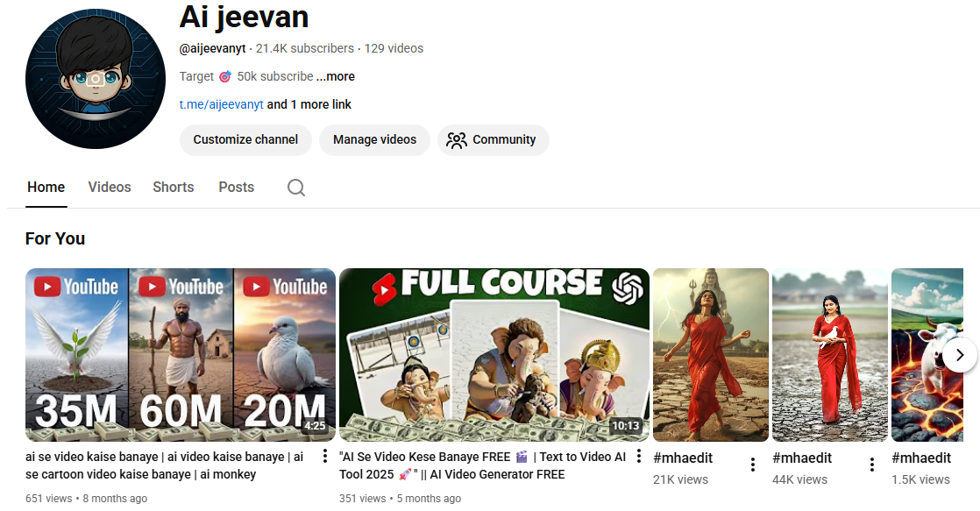Image resolution: width=980 pixels, height=511 pixels.
Task: Click next arrow to scroll For You carousel
Action: (960, 355)
